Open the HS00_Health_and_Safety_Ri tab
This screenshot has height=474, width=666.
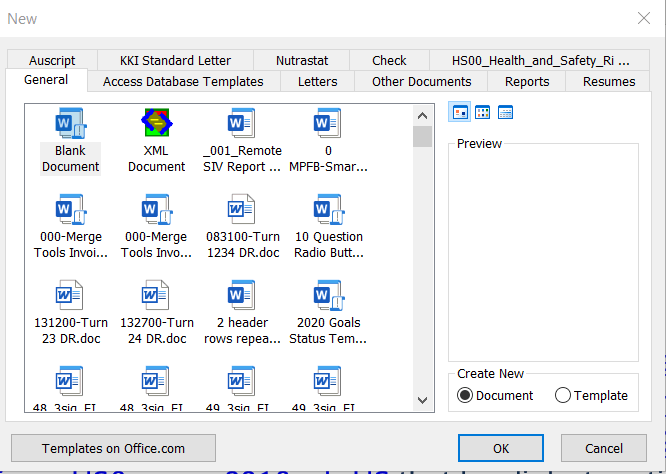pos(540,60)
